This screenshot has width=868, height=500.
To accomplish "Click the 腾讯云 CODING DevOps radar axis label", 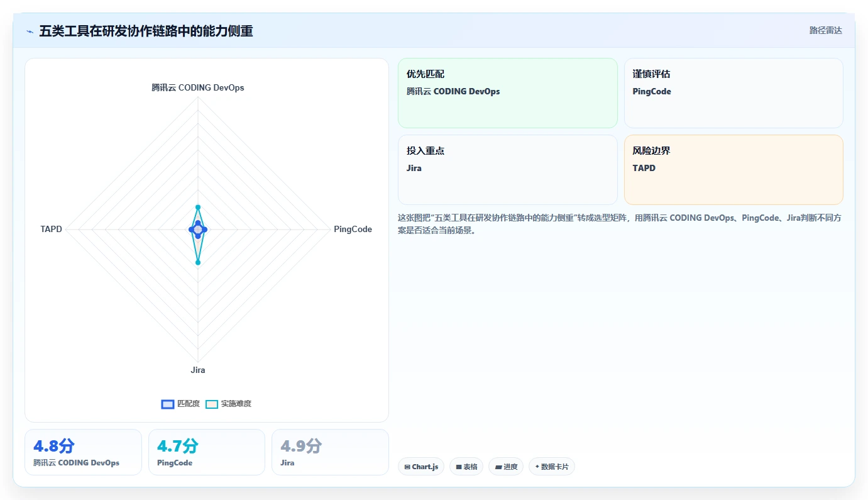I will [x=198, y=88].
